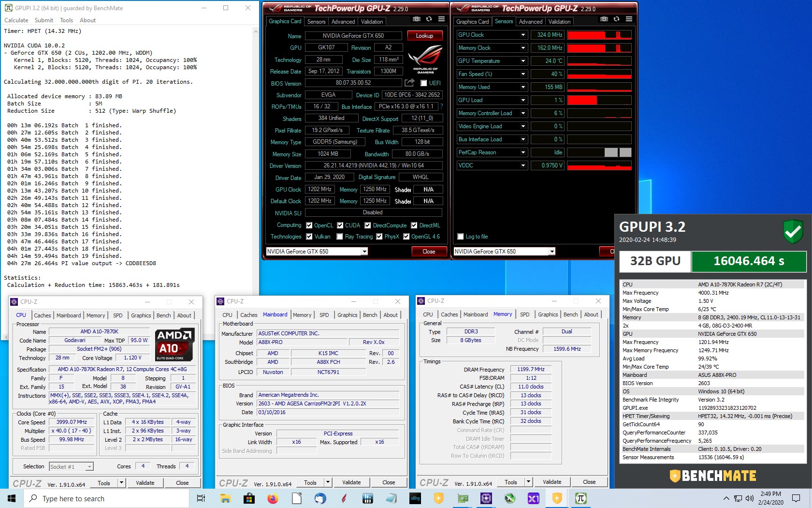Open Microsoft Store from taskbar
The height and width of the screenshot is (508, 812).
(249, 498)
